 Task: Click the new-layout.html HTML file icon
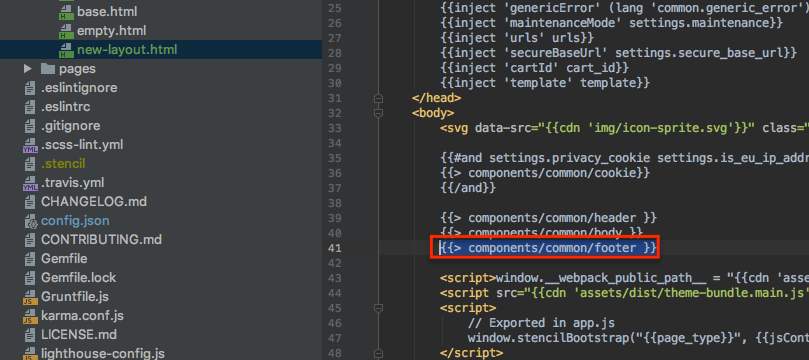[x=66, y=50]
